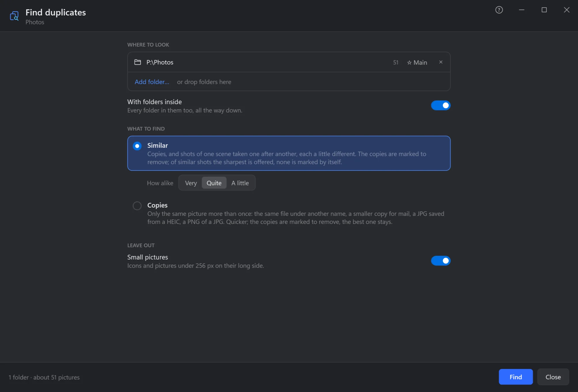Image resolution: width=578 pixels, height=392 pixels.
Task: Select the Similar radio option
Action: [x=137, y=146]
